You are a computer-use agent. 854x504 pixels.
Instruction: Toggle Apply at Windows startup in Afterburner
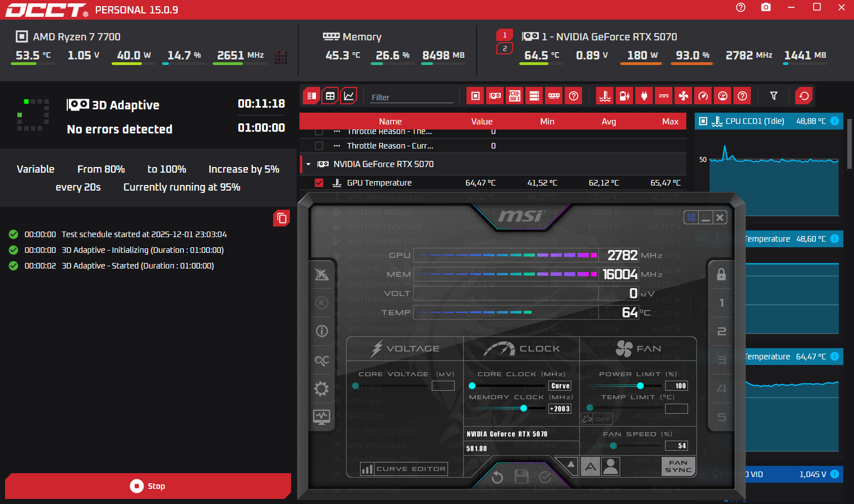691,217
